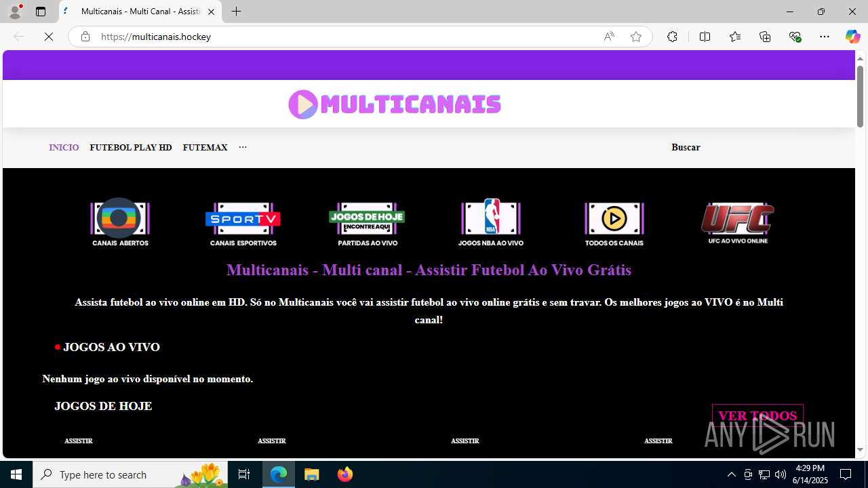Click the fourth ASSISTIR link

pyautogui.click(x=658, y=441)
